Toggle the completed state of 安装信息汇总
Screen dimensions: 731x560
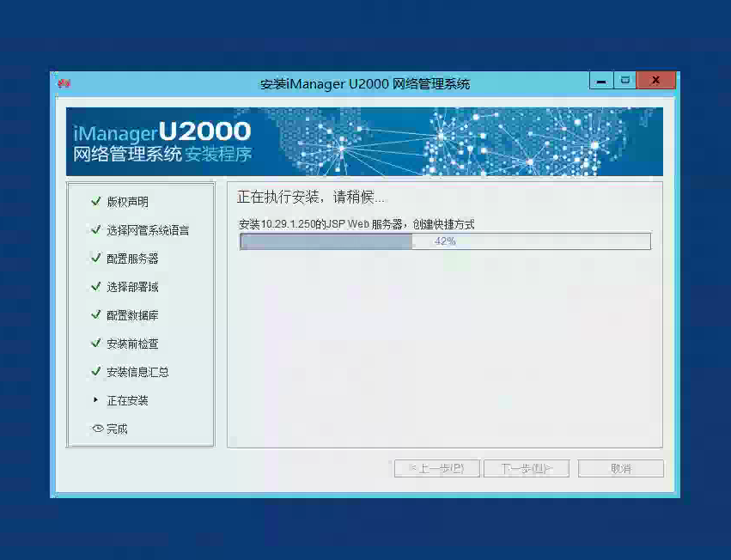point(95,372)
